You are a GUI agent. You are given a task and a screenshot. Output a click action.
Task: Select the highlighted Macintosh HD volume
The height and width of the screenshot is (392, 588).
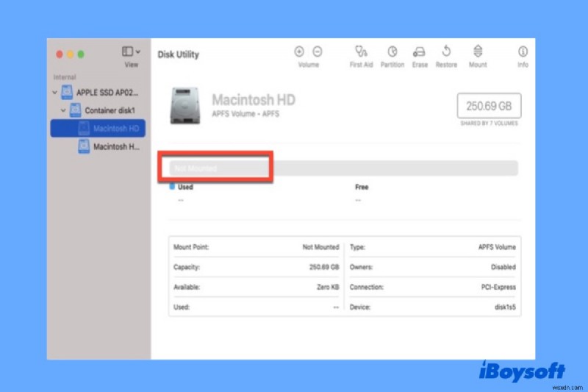tap(114, 129)
